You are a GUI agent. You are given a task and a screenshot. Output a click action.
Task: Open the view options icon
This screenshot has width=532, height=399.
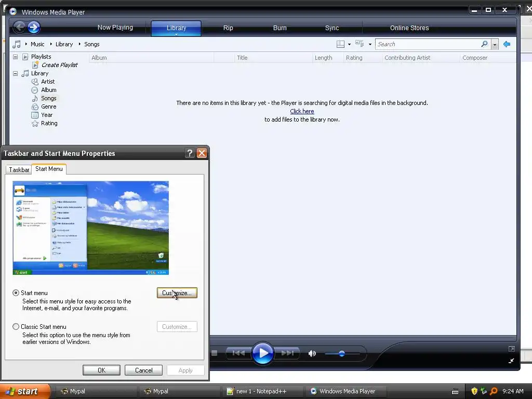click(x=360, y=44)
